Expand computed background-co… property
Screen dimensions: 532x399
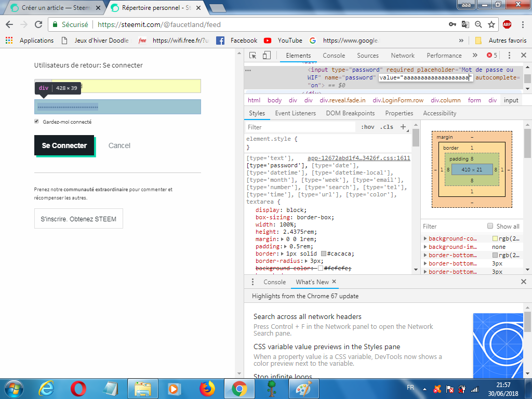(x=425, y=238)
